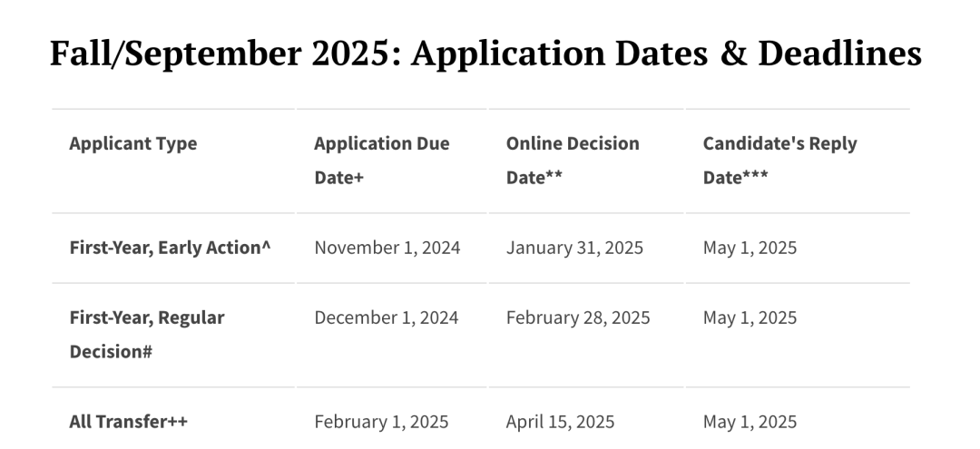
Task: Click Early Action May 1, 2025 reply date
Action: tap(750, 248)
